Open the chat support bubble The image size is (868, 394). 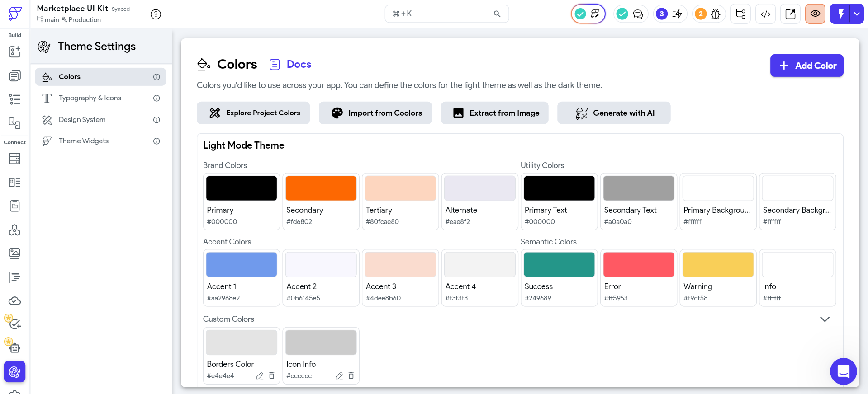coord(843,371)
